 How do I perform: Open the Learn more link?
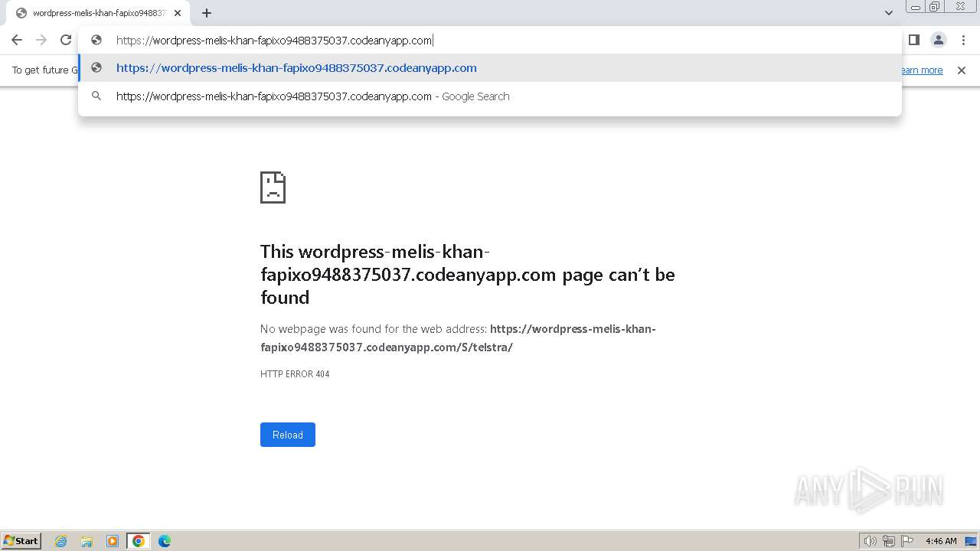922,70
